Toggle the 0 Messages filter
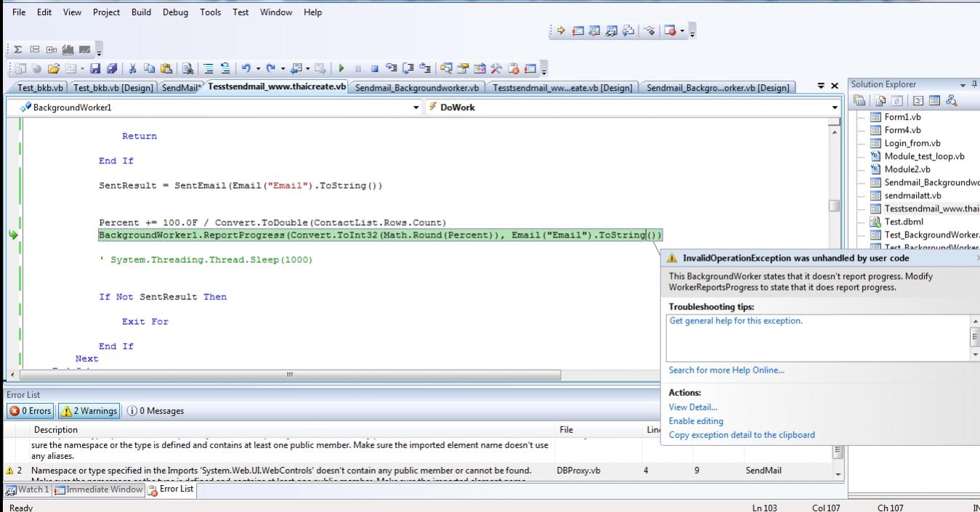This screenshot has width=980, height=512. coord(155,411)
